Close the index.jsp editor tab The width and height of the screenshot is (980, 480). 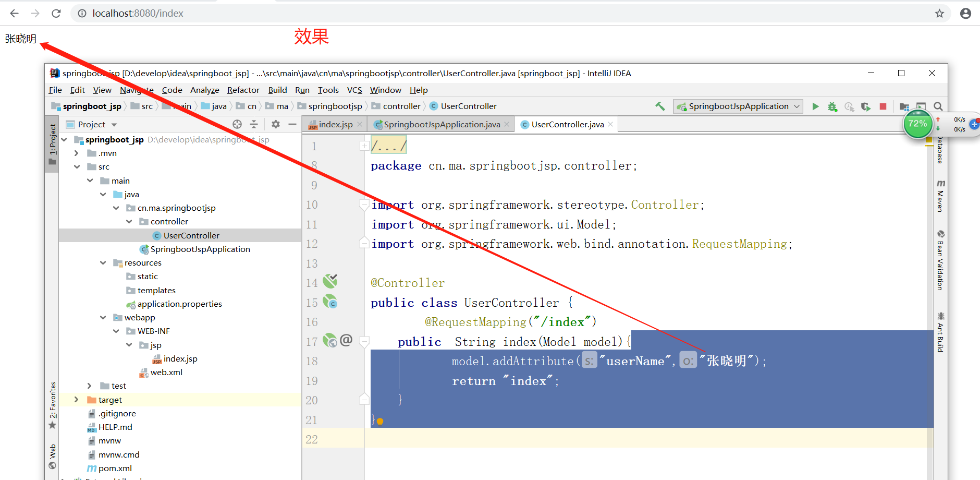[x=361, y=124]
